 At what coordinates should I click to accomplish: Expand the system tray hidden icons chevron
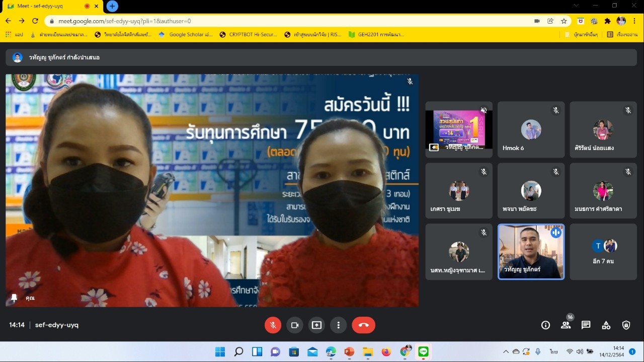(x=506, y=351)
